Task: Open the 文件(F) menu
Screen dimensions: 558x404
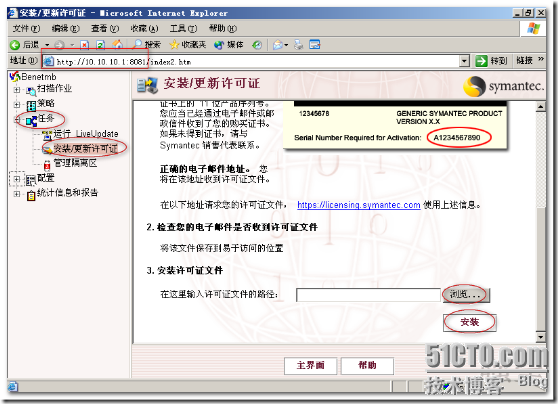Action: [26, 28]
